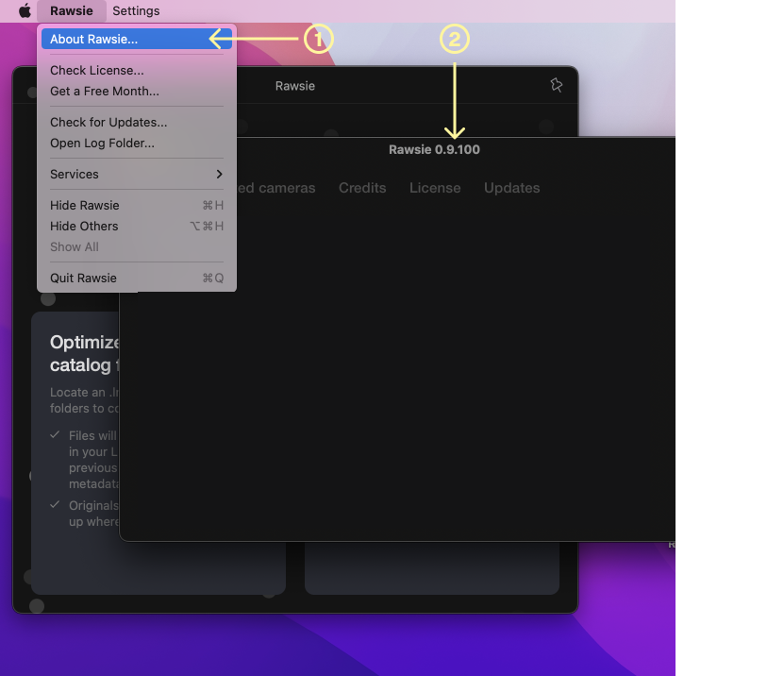This screenshot has width=784, height=676.
Task: Choose Check License... from the menu
Action: pyautogui.click(x=137, y=71)
